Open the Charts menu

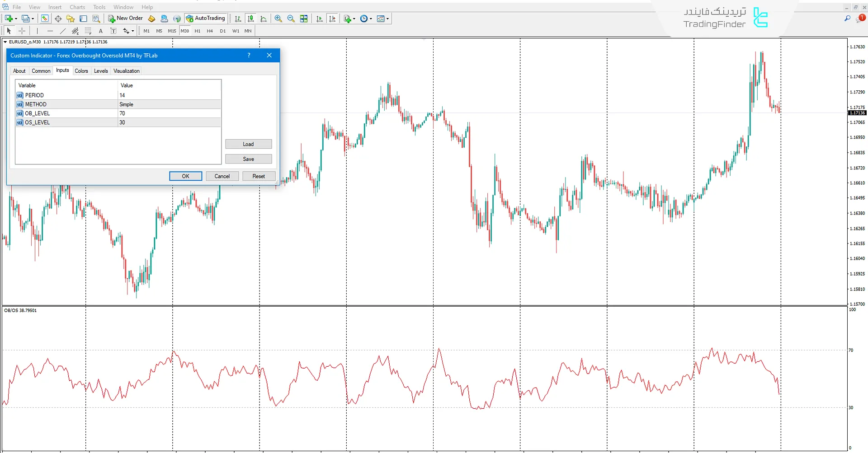pos(77,7)
